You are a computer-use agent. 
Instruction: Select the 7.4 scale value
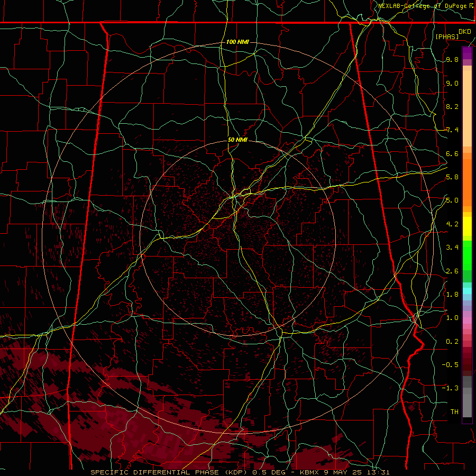tap(452, 130)
